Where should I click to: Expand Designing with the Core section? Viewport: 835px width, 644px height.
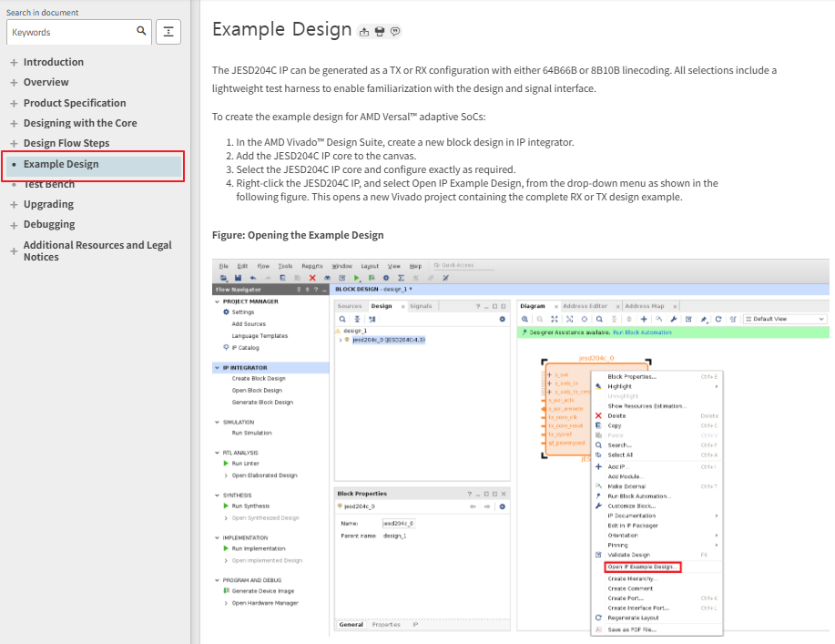coord(14,124)
